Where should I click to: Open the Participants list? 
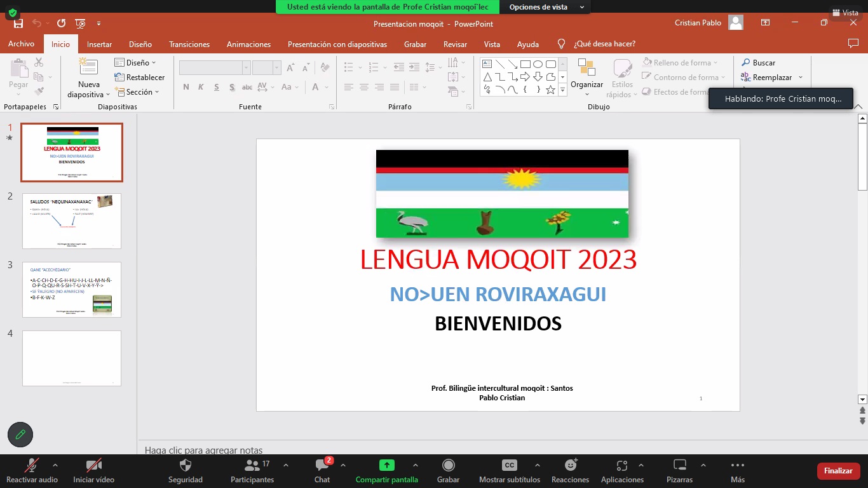click(x=252, y=466)
